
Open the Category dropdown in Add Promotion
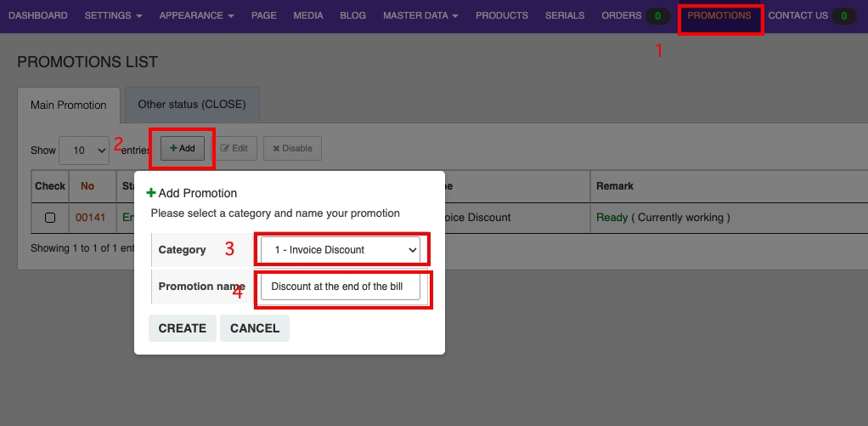click(341, 250)
